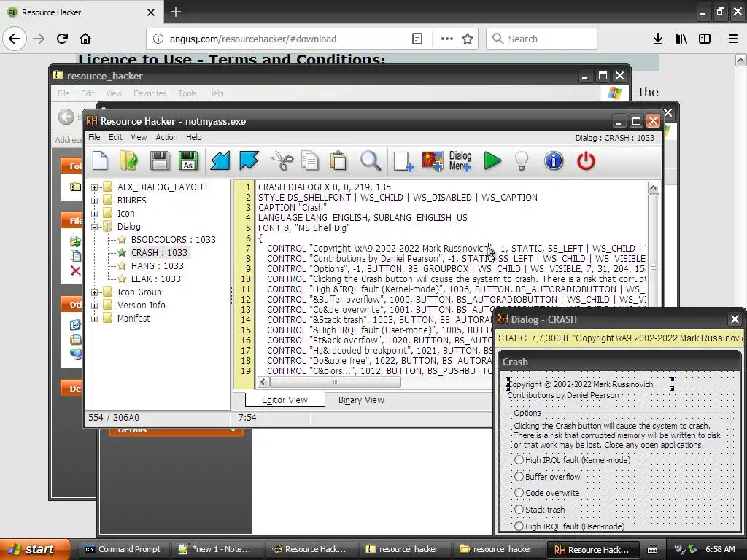Select Code overwrite radio button
Image resolution: width=747 pixels, height=560 pixels.
[x=519, y=493]
